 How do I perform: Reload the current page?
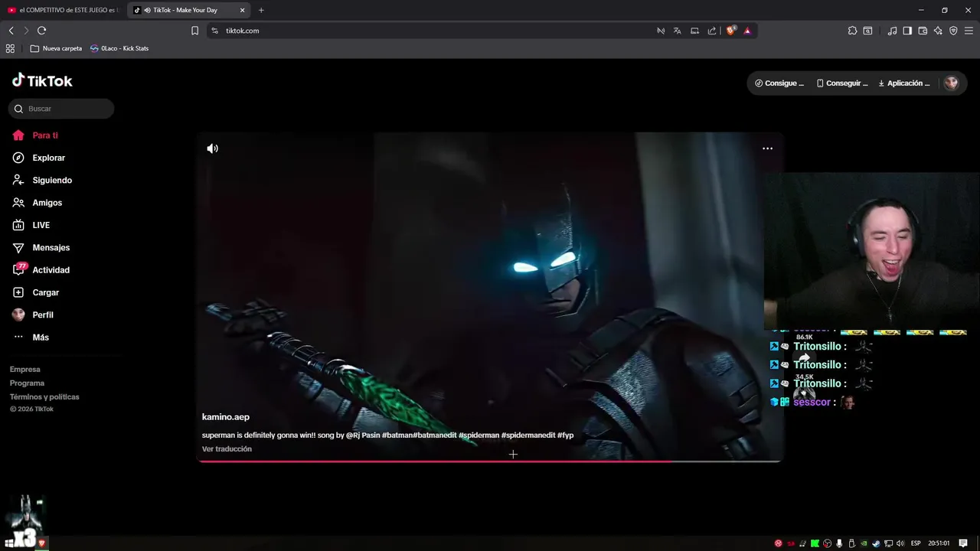41,31
